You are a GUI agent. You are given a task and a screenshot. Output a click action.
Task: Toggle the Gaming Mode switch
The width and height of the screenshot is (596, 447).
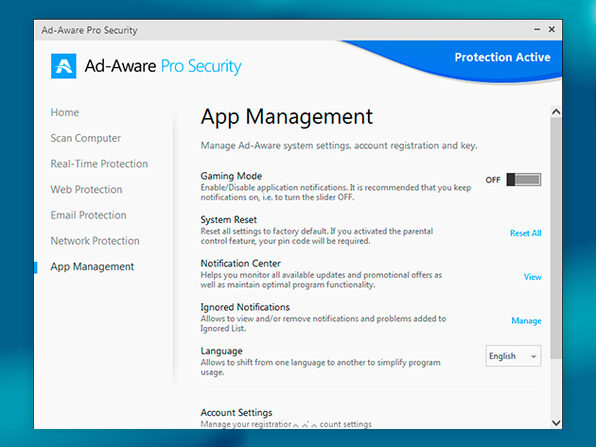(524, 179)
